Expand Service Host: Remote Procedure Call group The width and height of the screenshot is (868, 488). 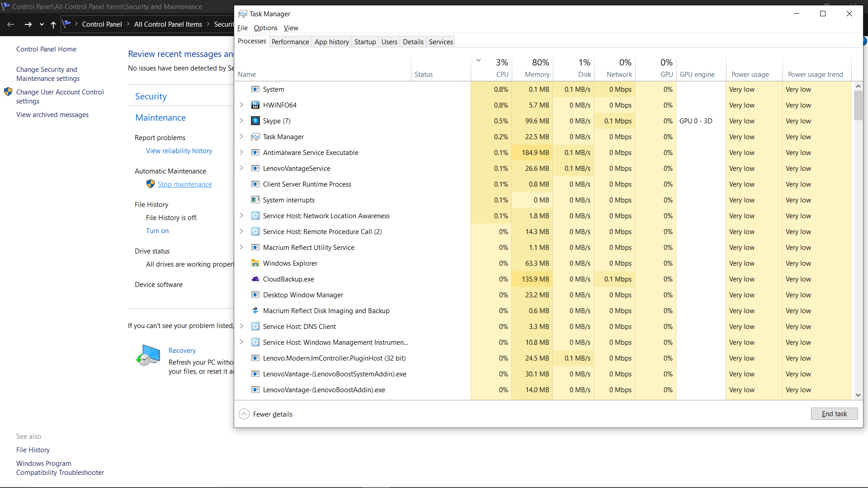click(x=241, y=231)
